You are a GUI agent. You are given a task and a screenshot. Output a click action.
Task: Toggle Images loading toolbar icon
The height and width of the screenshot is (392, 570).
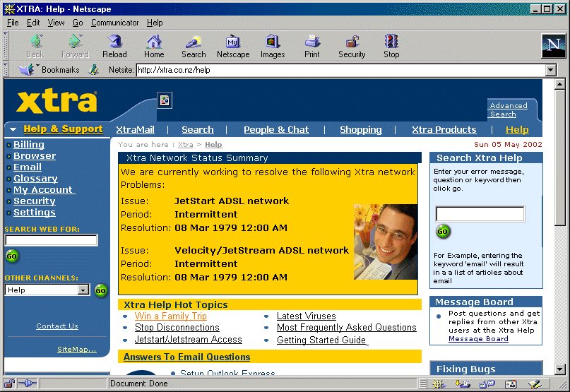[273, 46]
